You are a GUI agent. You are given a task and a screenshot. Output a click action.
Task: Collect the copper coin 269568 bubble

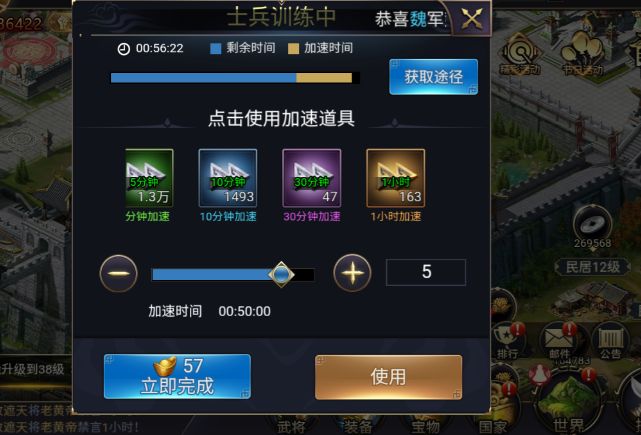(592, 226)
